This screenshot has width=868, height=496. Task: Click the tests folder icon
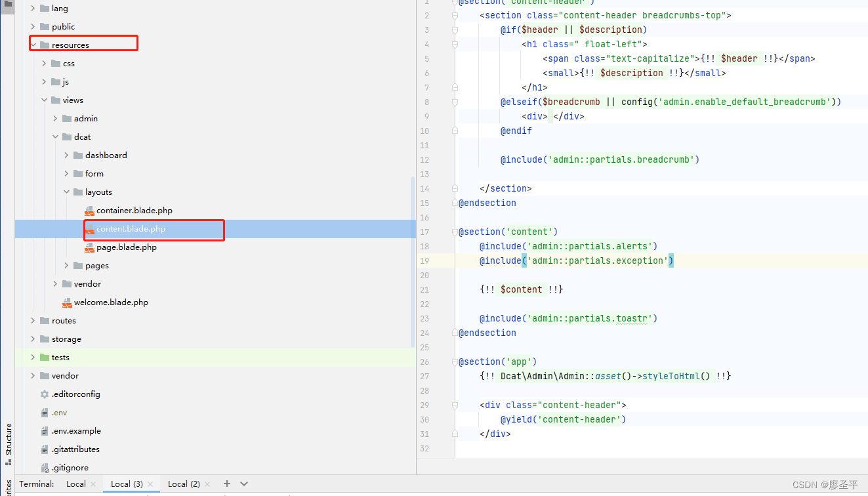click(43, 357)
